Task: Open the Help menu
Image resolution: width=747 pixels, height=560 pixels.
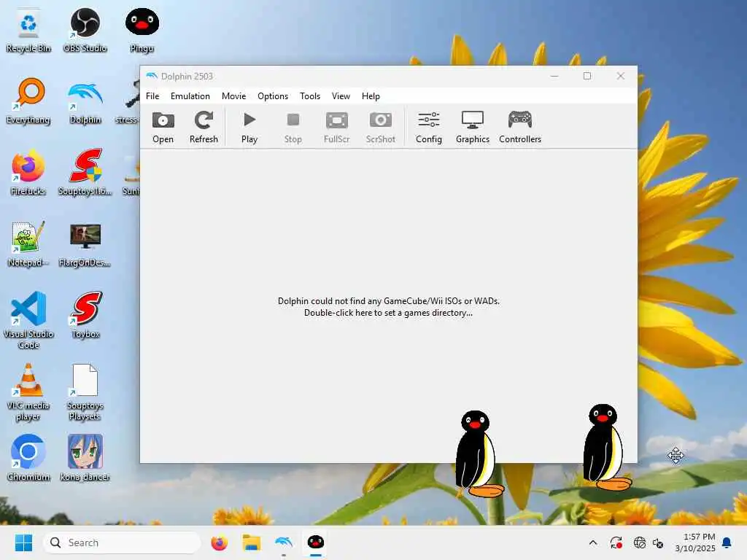Action: pos(371,96)
